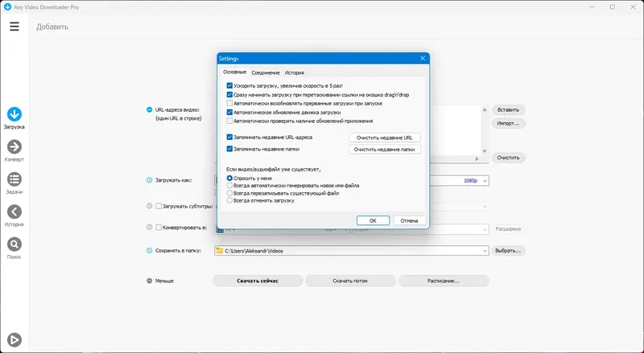Go to the Конверт convert section

point(14,150)
